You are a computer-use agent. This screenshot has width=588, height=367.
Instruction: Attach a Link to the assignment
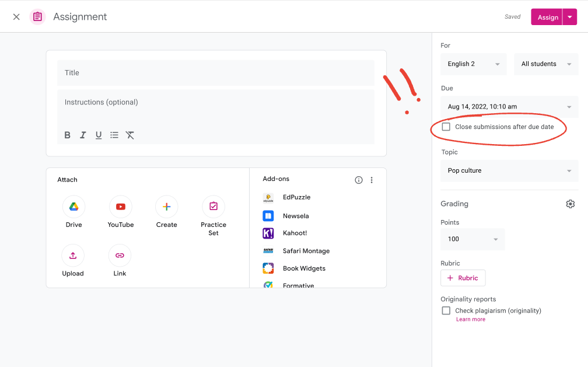[x=120, y=255]
